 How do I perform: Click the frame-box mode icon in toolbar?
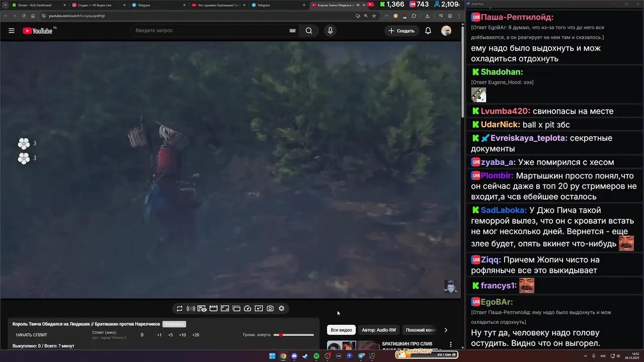[225, 309]
